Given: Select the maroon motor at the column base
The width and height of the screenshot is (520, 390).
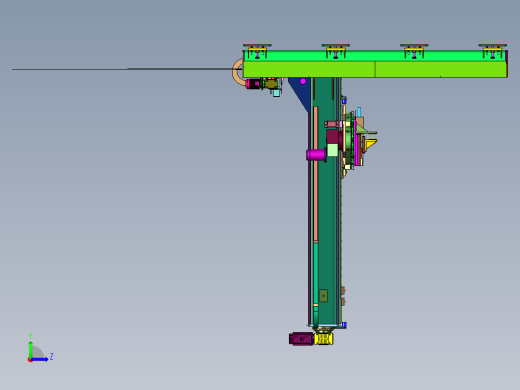Looking at the screenshot, I should click(x=301, y=339).
